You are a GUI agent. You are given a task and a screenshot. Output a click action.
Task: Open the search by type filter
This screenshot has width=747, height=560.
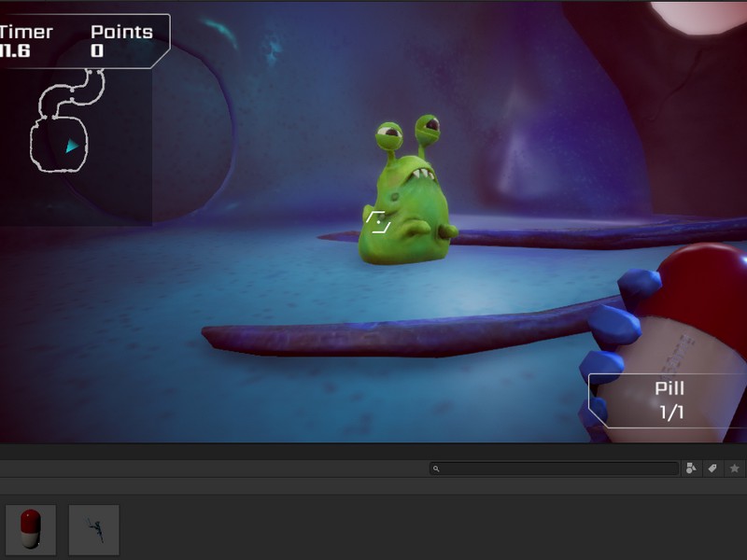pyautogui.click(x=691, y=469)
